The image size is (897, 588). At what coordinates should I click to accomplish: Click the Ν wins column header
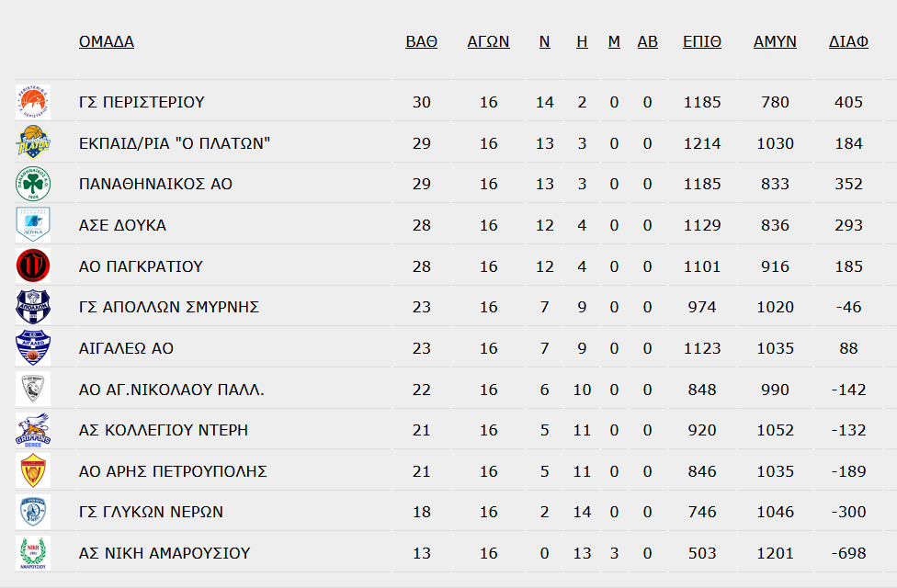[545, 41]
